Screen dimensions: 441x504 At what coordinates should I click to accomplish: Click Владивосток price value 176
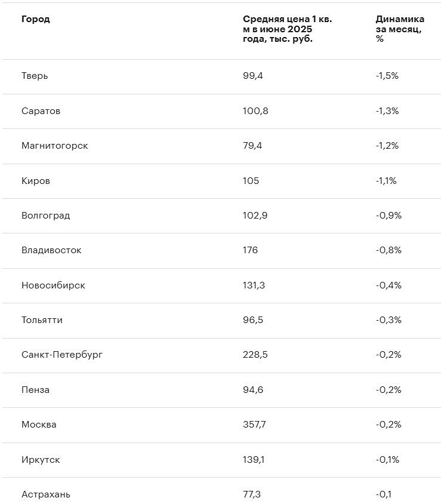pos(251,250)
